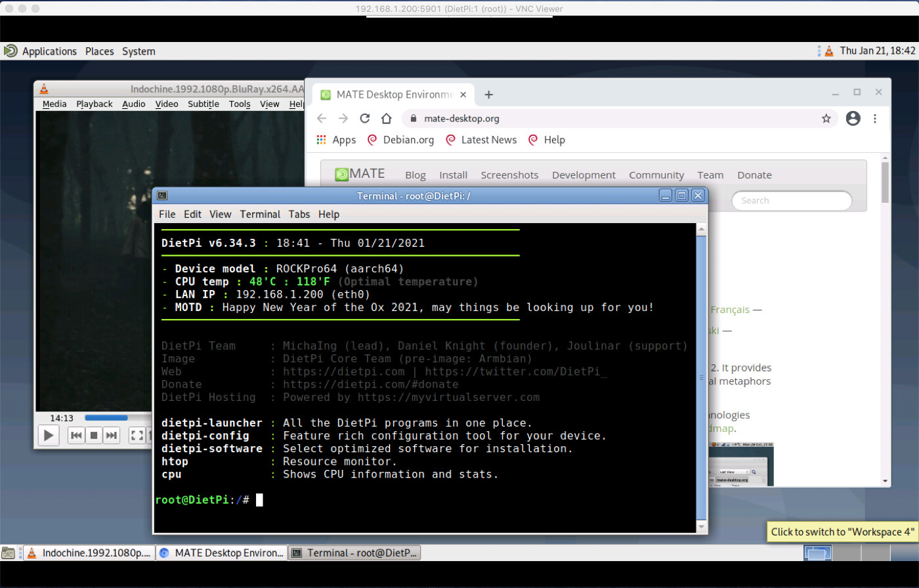Open the Development page link
Image resolution: width=919 pixels, height=588 pixels.
pyautogui.click(x=584, y=175)
